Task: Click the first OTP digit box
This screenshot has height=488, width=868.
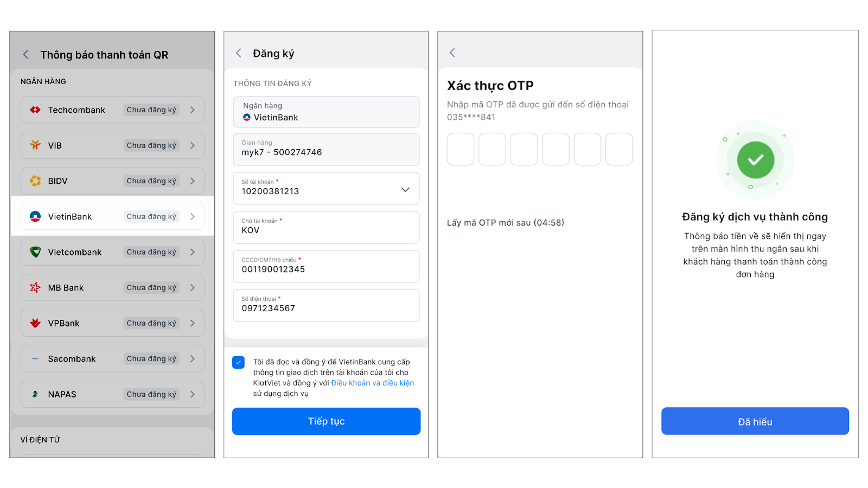Action: (461, 149)
